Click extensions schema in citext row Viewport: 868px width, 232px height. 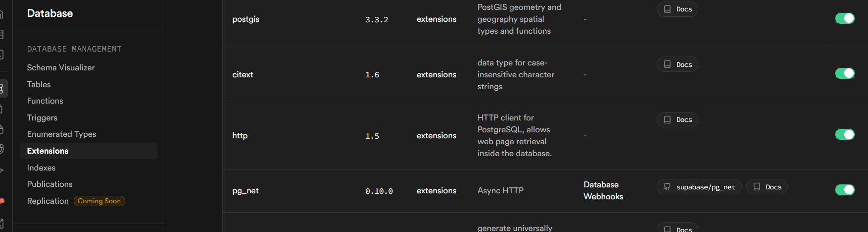(436, 74)
